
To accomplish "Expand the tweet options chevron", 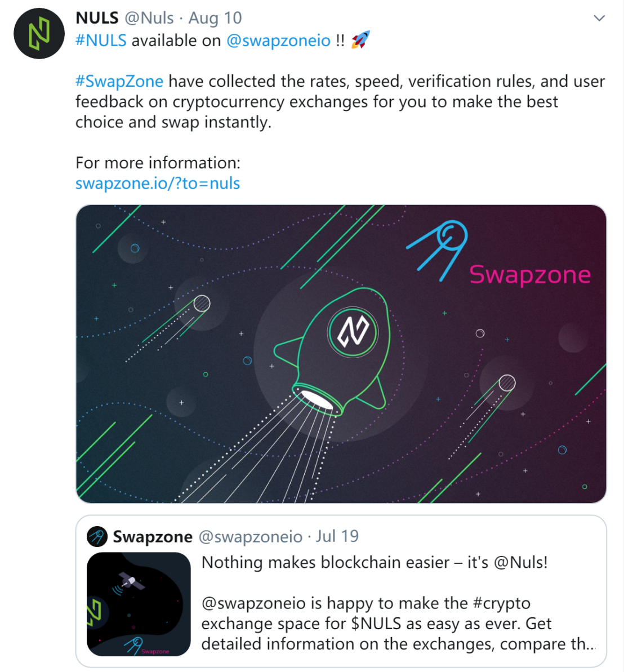I will (x=599, y=18).
